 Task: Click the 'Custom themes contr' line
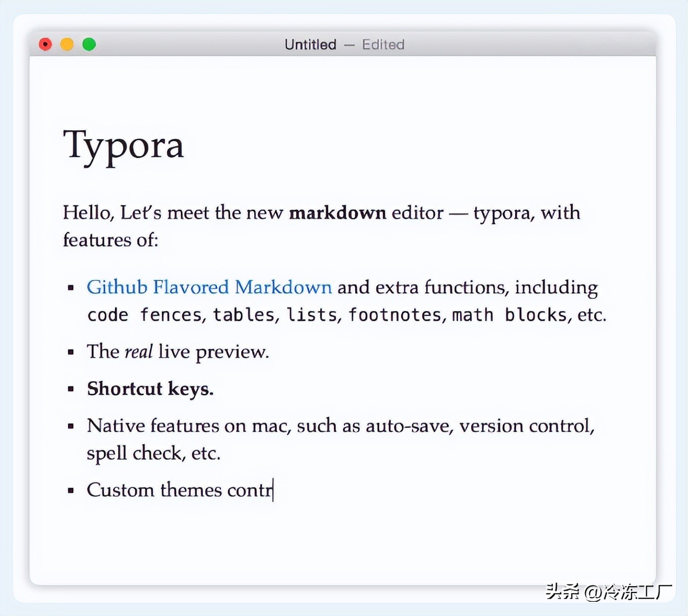tap(180, 490)
